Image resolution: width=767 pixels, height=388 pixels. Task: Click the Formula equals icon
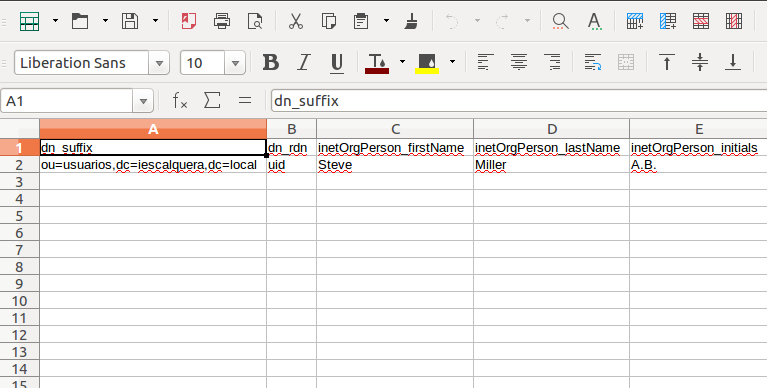coord(245,101)
